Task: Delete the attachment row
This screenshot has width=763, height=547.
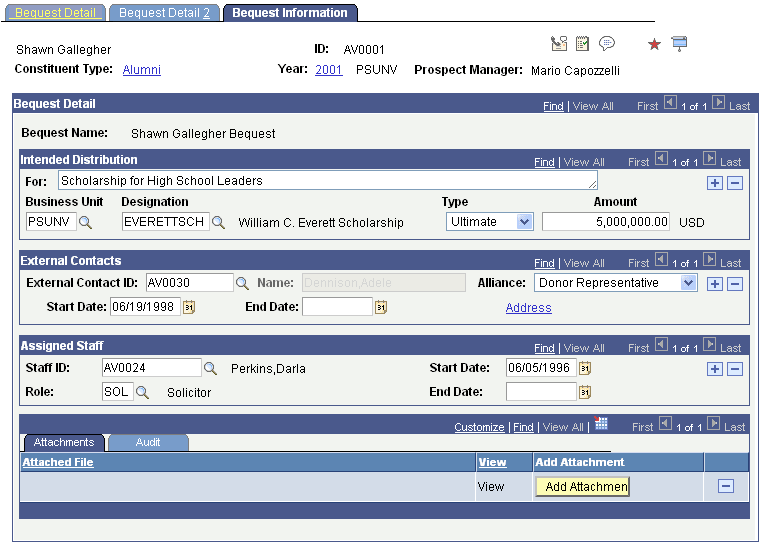Action: [726, 486]
